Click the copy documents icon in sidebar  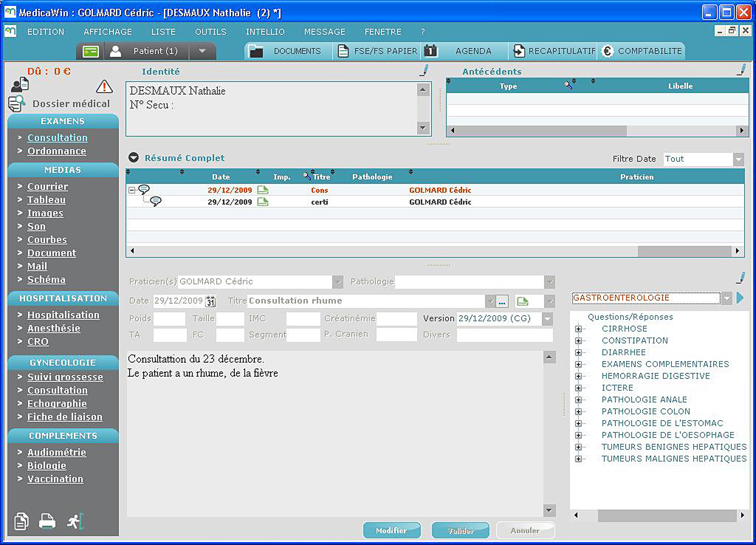(21, 521)
